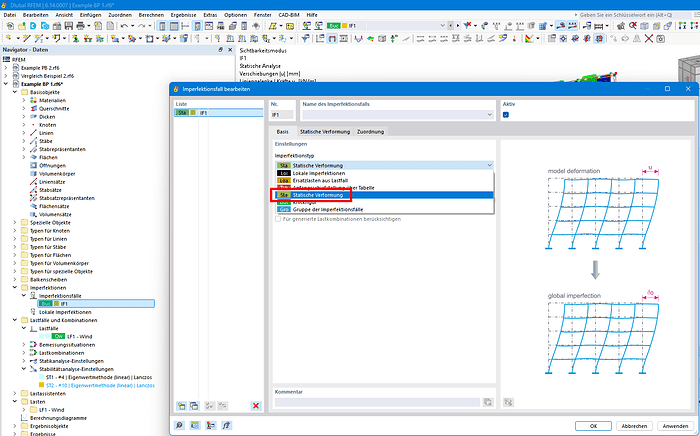Screen dimensions: 700x436
Task: Click the Abbrechen button
Action: tap(634, 426)
